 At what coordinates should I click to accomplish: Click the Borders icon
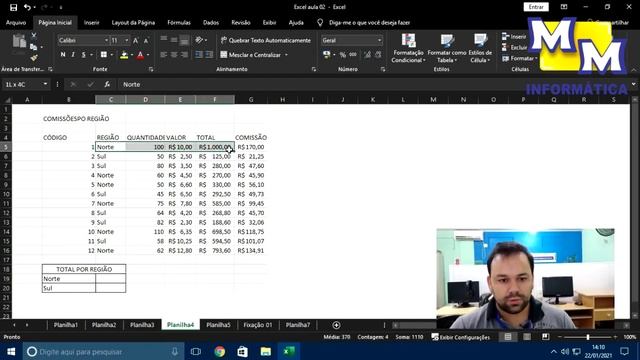[x=104, y=55]
